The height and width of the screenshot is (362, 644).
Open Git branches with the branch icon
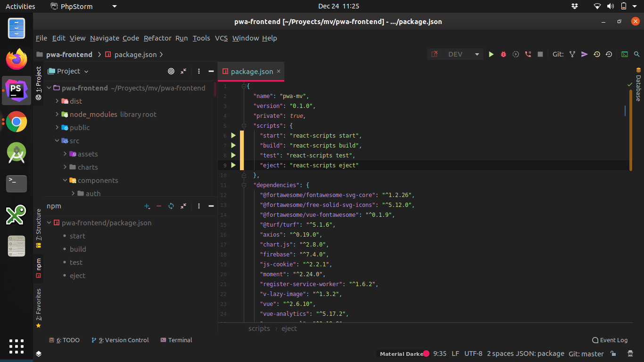(572, 54)
